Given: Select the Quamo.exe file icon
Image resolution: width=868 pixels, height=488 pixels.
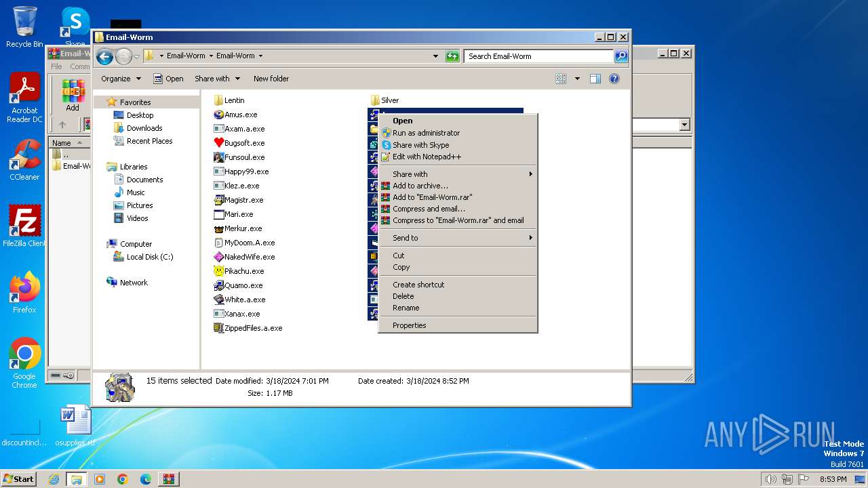Looking at the screenshot, I should pyautogui.click(x=218, y=285).
